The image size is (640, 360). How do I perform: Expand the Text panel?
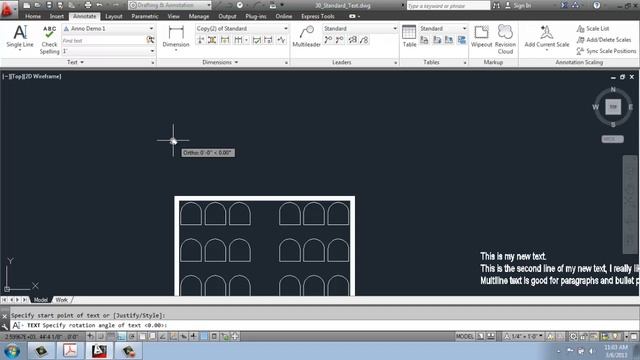pos(76,62)
